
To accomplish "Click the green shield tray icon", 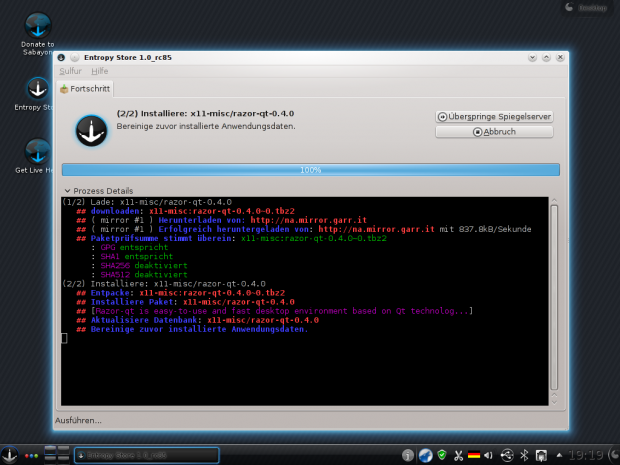I will (x=442, y=455).
